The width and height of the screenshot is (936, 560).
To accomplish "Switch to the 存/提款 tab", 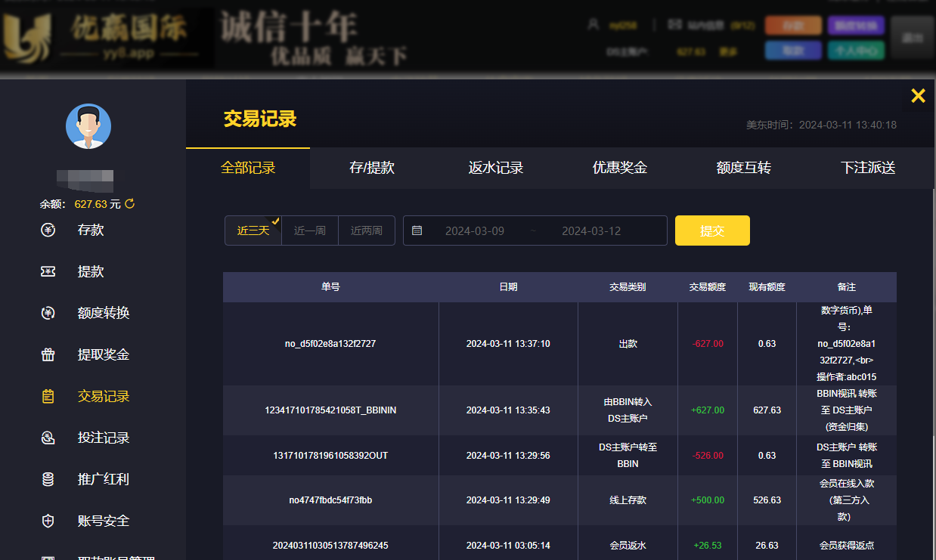I will coord(372,168).
